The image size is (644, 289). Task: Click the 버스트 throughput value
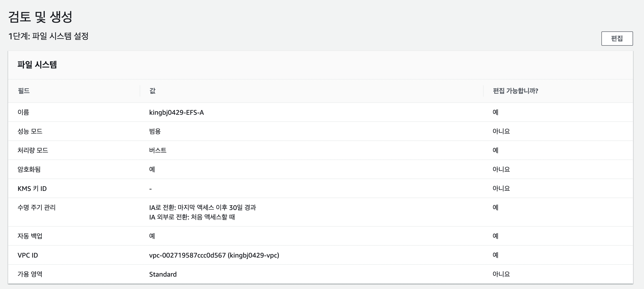[158, 150]
